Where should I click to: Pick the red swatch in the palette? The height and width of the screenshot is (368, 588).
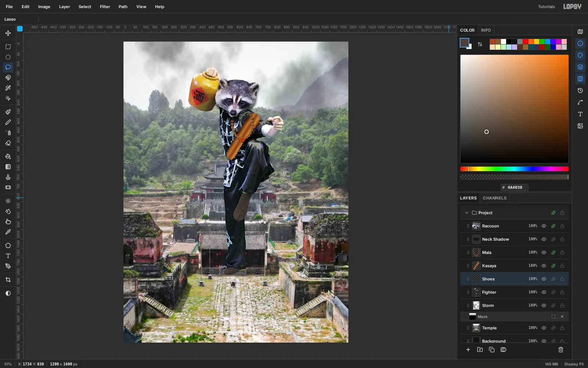coord(526,42)
